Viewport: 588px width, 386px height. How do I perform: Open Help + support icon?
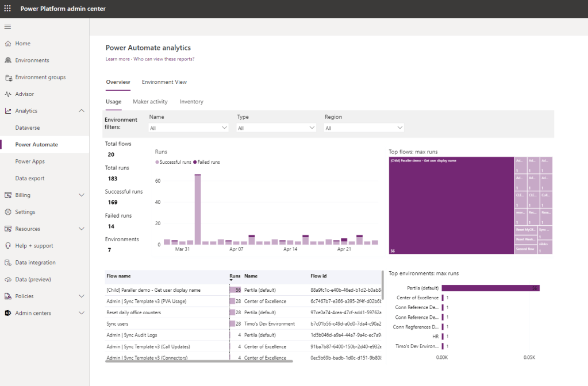tap(8, 246)
